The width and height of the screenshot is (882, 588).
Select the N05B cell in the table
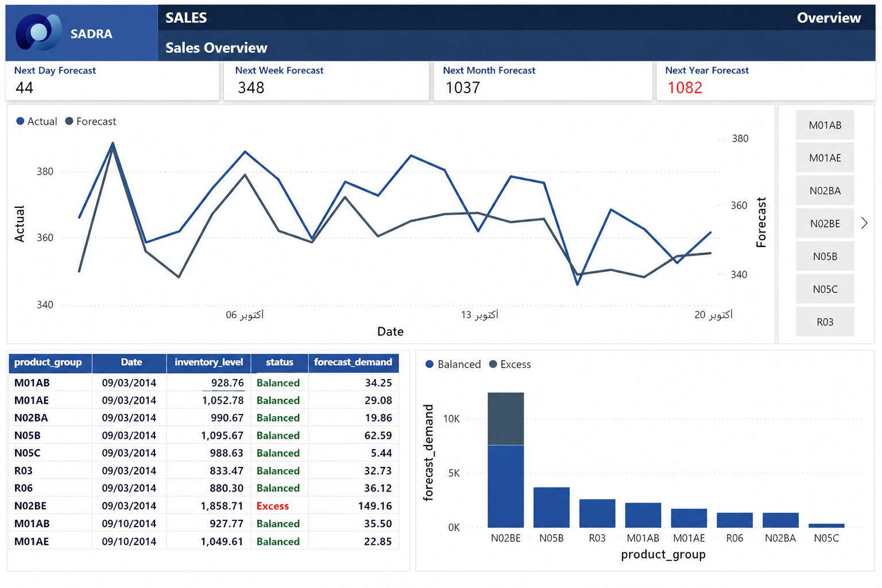click(x=28, y=436)
